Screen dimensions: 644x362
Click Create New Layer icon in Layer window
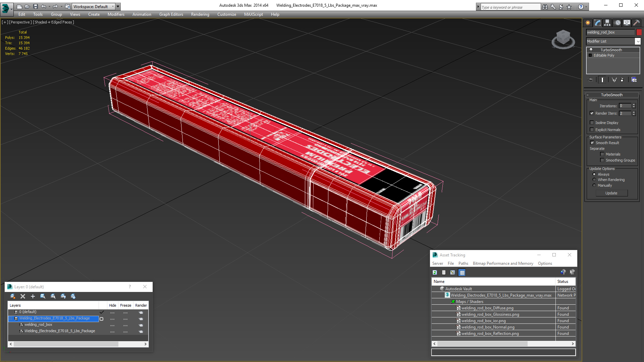pyautogui.click(x=13, y=296)
